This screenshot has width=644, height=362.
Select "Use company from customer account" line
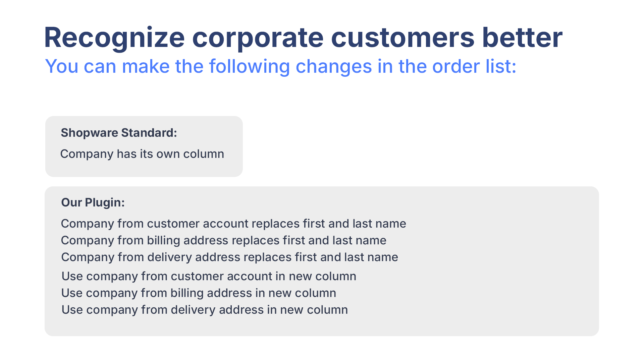pyautogui.click(x=209, y=276)
